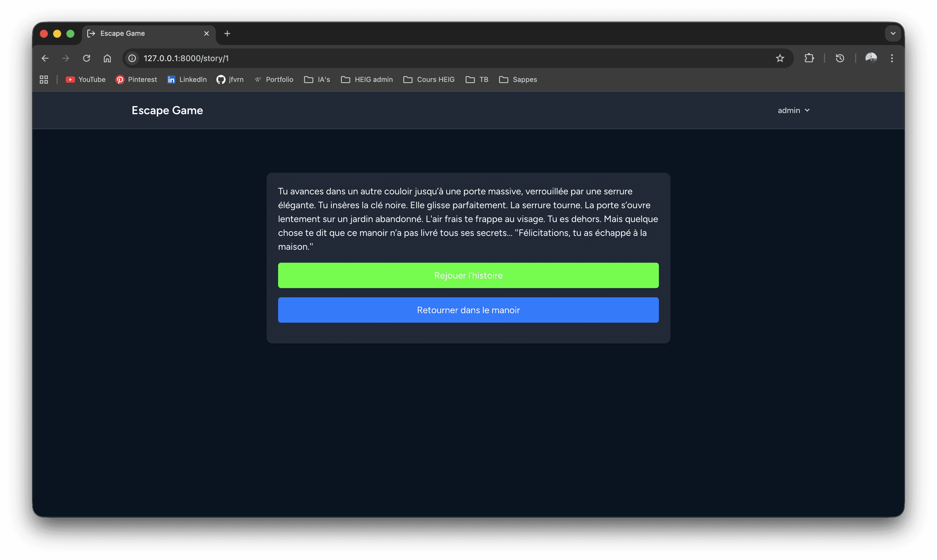
Task: Expand the admin user dropdown
Action: 794,110
